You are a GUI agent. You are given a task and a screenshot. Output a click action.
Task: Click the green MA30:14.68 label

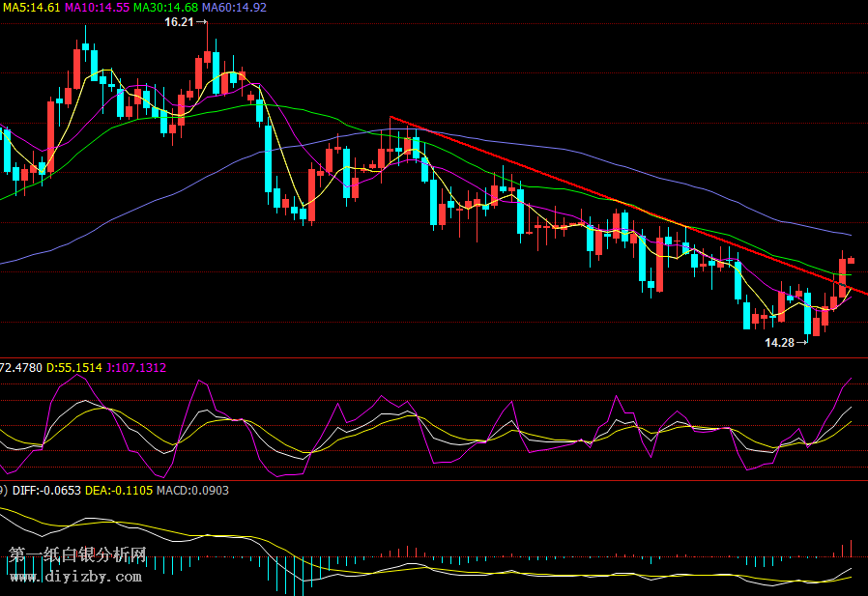[x=165, y=7]
